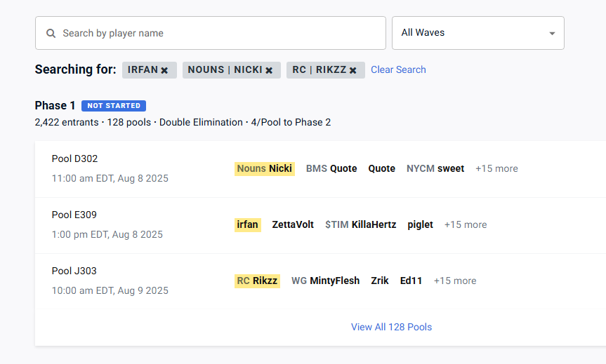Click +15 more in Pool D302 row

[496, 169]
